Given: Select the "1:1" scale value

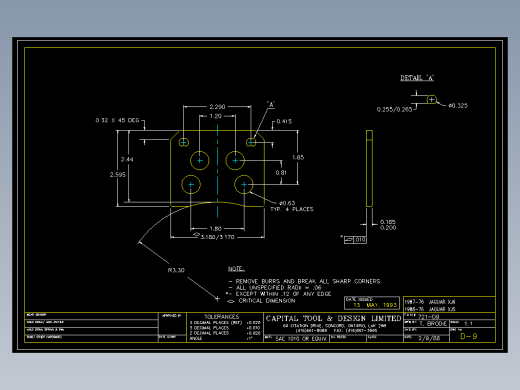Looking at the screenshot, I should pyautogui.click(x=468, y=323).
